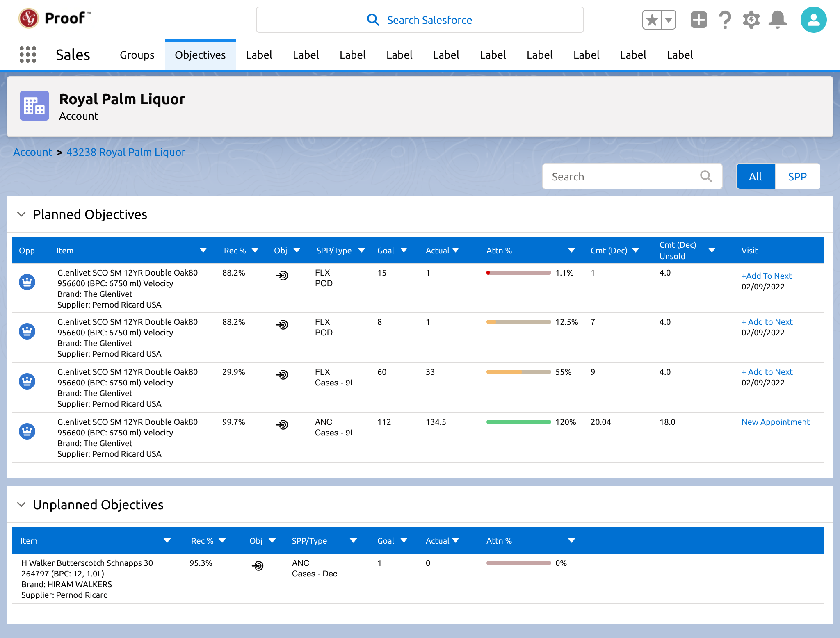This screenshot has height=638, width=840.
Task: Open the setup gear icon
Action: click(751, 20)
